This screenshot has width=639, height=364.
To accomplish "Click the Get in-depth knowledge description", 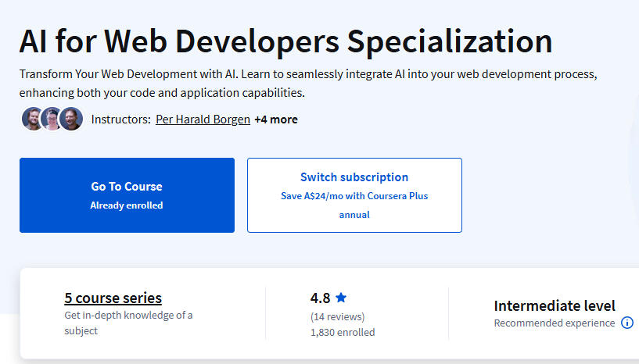I will click(x=128, y=323).
